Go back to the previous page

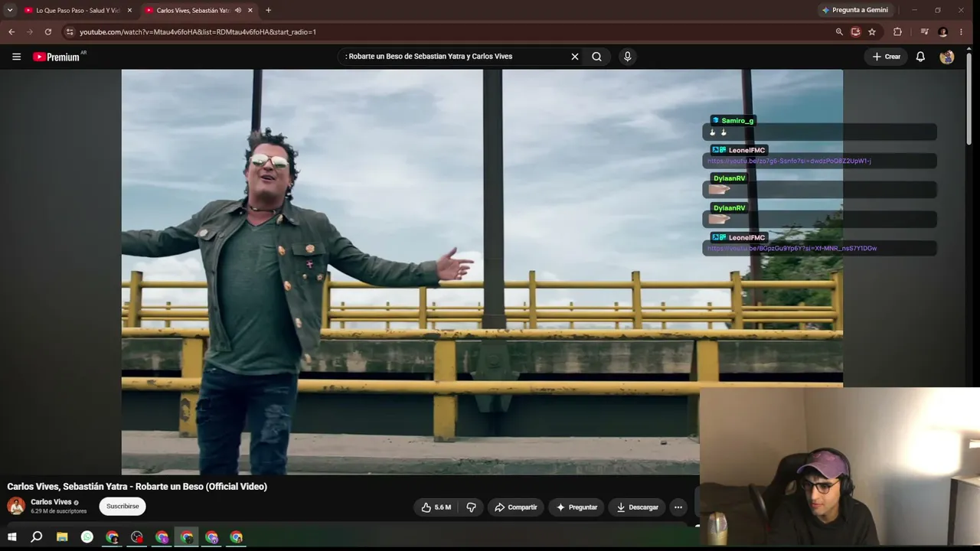pos(11,32)
